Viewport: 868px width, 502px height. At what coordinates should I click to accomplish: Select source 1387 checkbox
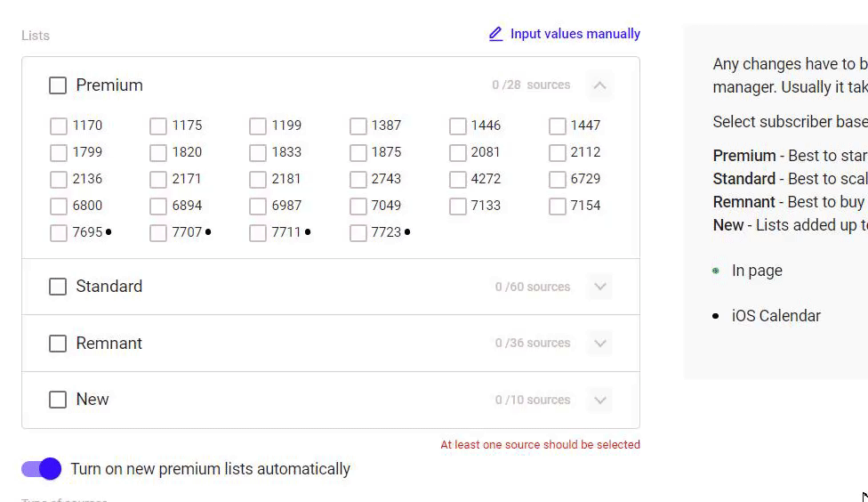click(x=358, y=125)
